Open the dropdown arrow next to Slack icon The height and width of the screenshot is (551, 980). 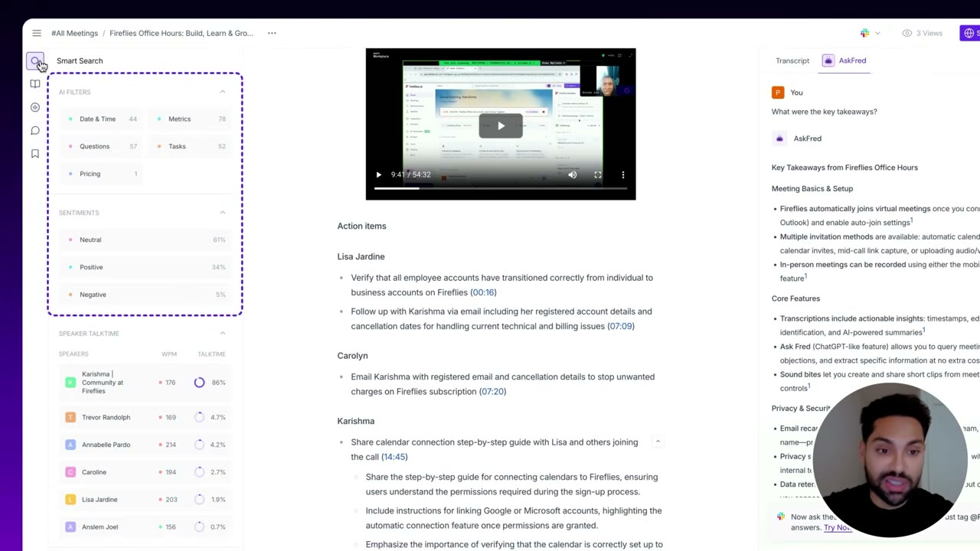(x=877, y=33)
